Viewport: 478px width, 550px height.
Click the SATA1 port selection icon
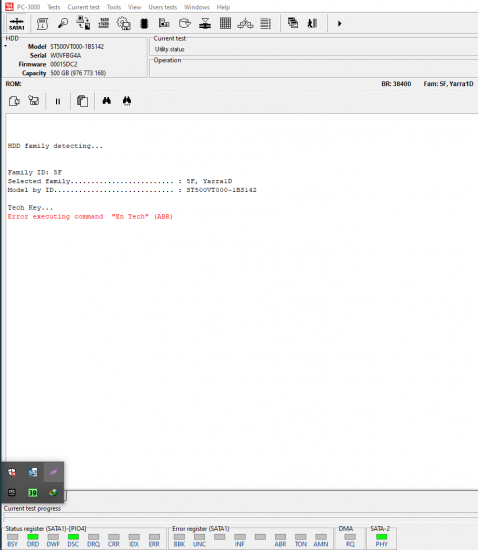click(x=16, y=24)
